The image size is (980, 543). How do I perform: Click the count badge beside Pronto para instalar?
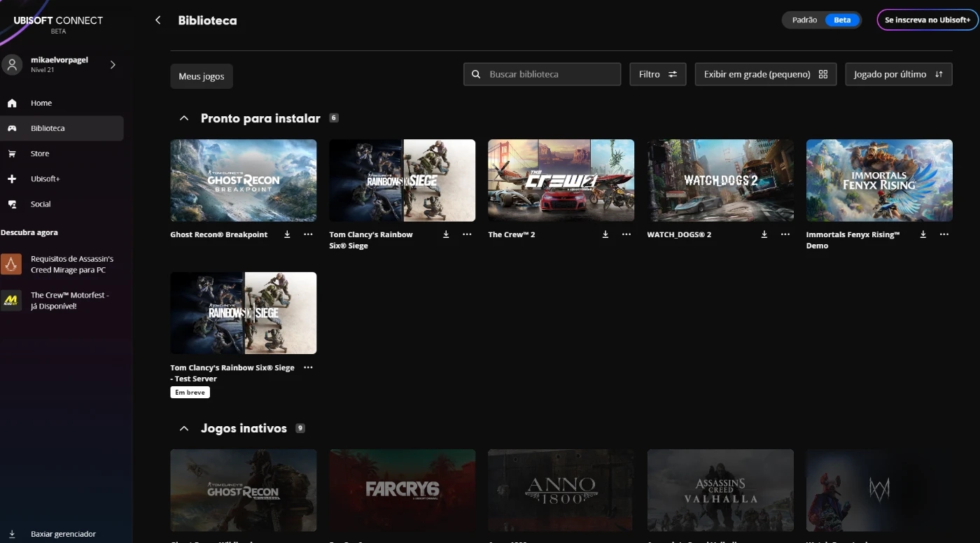334,118
